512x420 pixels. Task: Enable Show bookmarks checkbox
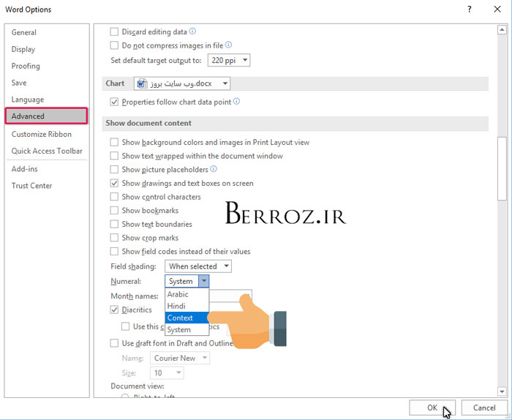click(x=114, y=211)
